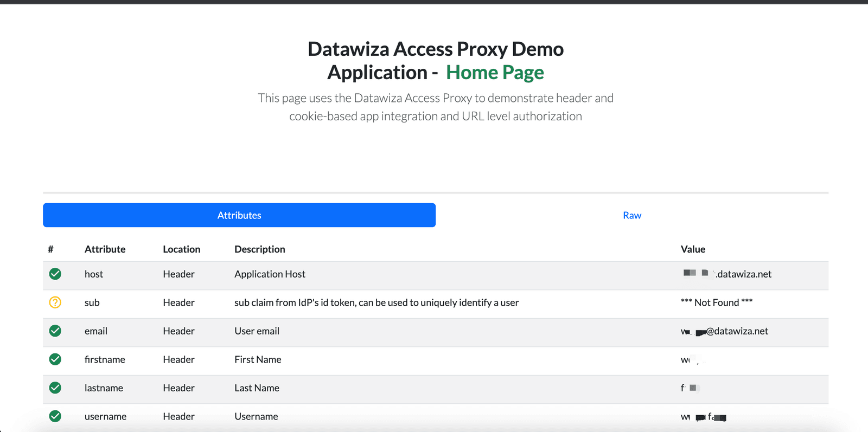
Task: Click the sub claim description text
Action: tap(376, 302)
